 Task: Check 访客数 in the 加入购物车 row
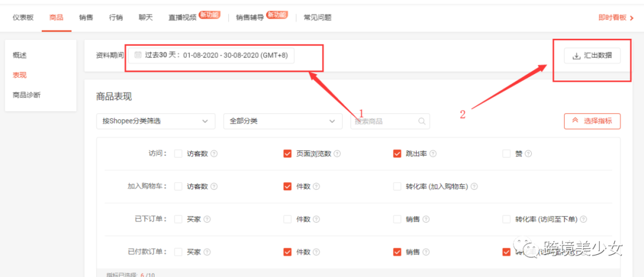pyautogui.click(x=178, y=187)
